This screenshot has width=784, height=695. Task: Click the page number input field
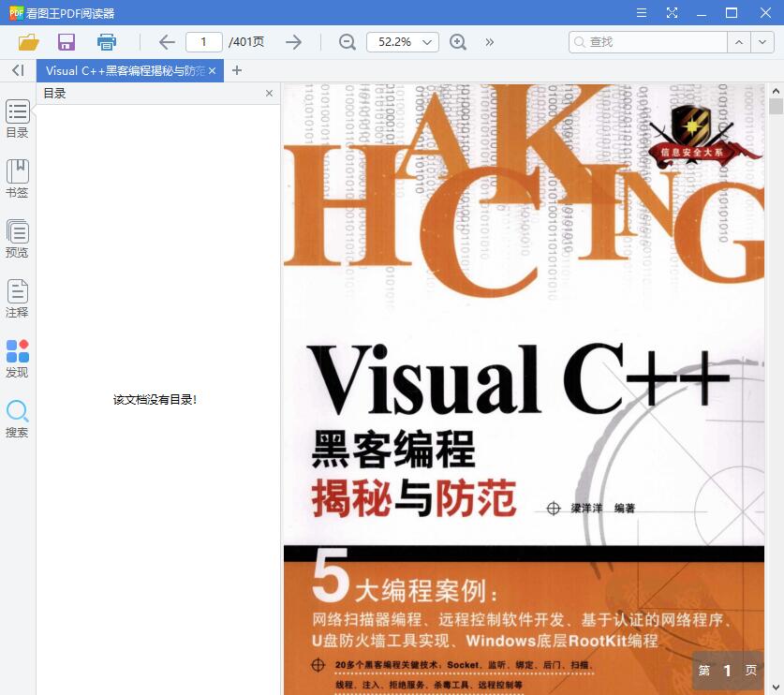pyautogui.click(x=203, y=42)
